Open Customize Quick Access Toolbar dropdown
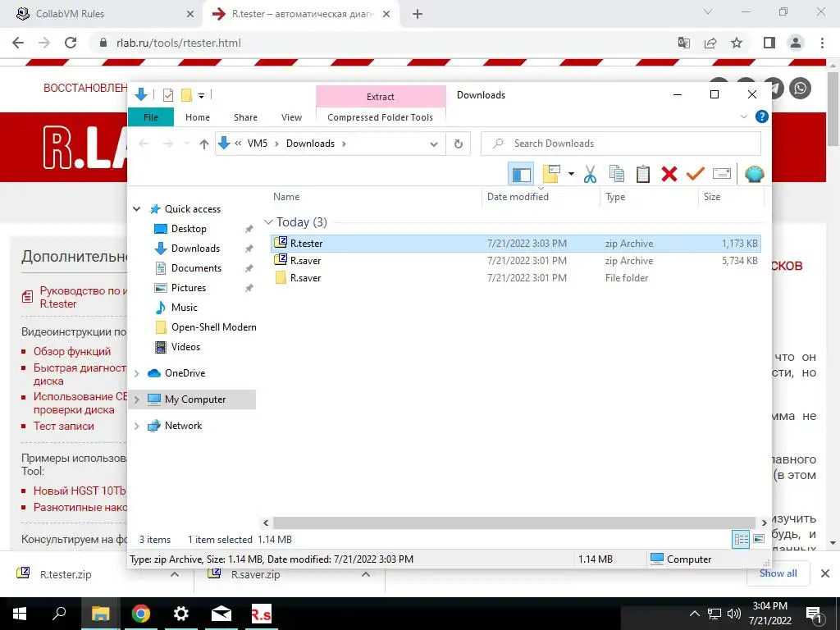Viewport: 840px width, 630px height. (202, 96)
